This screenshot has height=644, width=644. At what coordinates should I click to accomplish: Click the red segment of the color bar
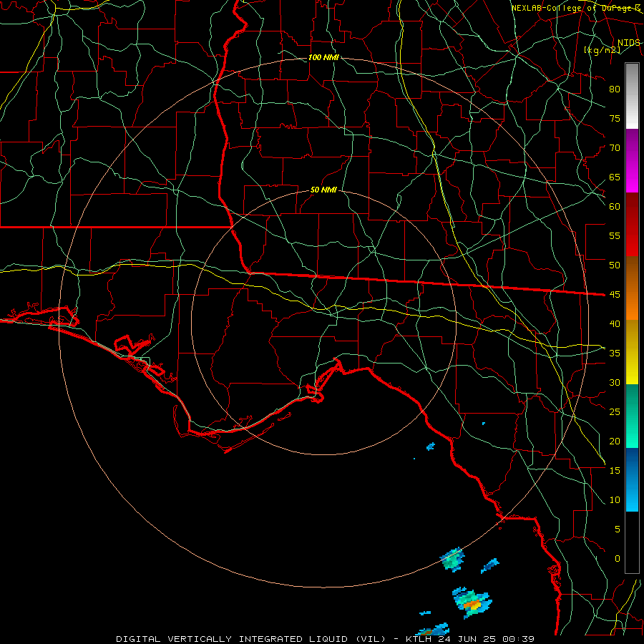[632, 224]
